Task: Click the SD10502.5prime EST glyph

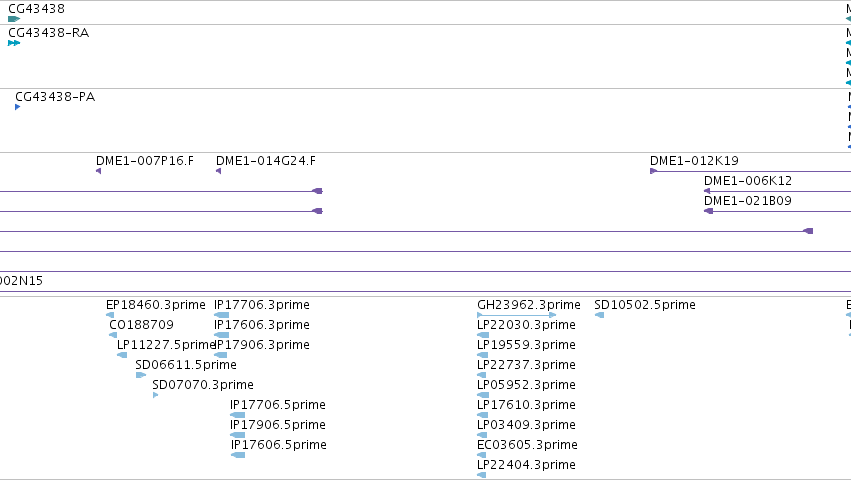Action: click(599, 315)
